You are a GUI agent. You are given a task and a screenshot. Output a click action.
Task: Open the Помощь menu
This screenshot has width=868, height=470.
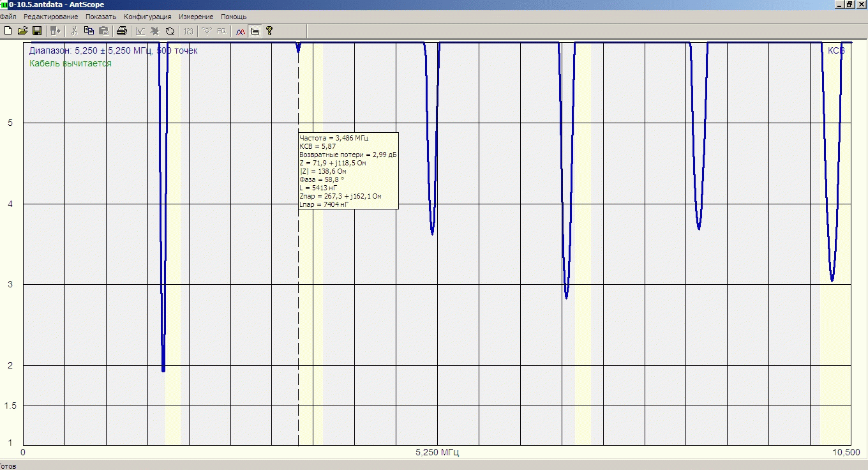234,17
